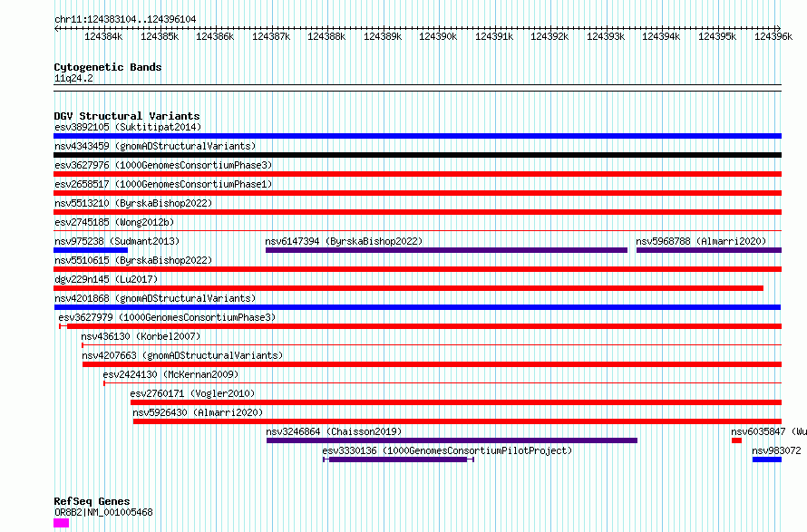The height and width of the screenshot is (532, 807).
Task: Click the 124396k ruler tick label
Action: pyautogui.click(x=773, y=36)
